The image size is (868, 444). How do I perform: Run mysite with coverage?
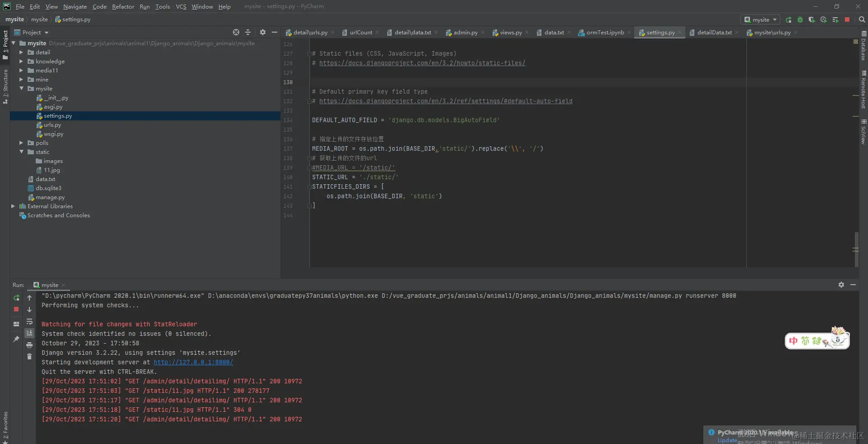[x=811, y=20]
